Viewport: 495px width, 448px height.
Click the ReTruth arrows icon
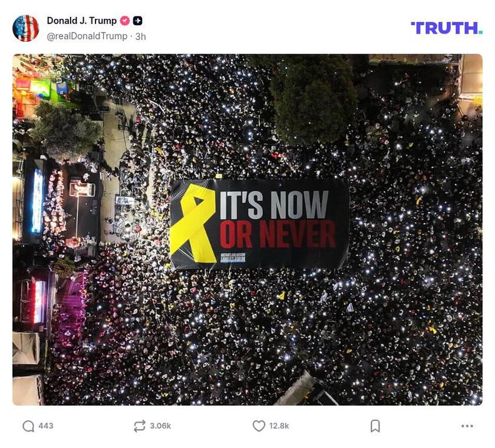[x=140, y=426]
